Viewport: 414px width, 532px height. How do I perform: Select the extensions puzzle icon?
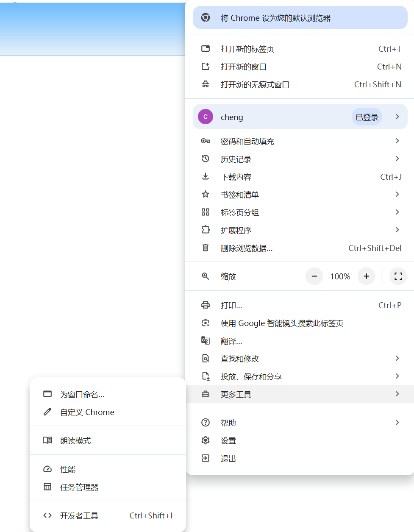tap(206, 230)
